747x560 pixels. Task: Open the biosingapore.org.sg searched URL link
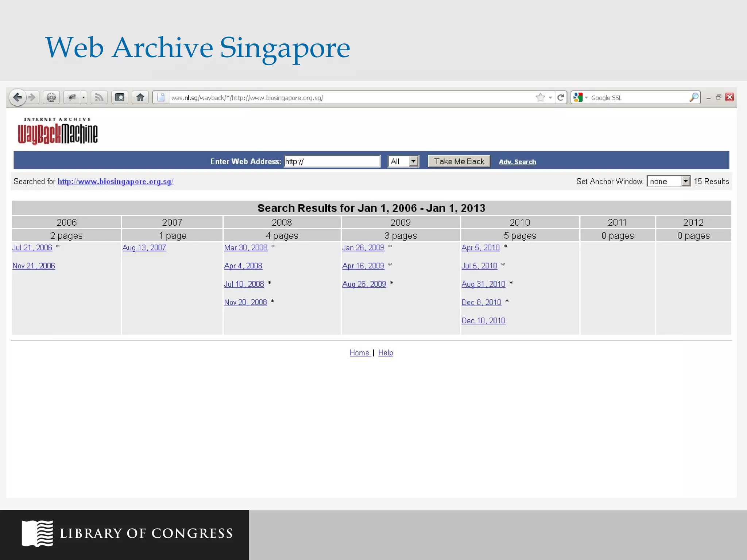click(x=115, y=182)
